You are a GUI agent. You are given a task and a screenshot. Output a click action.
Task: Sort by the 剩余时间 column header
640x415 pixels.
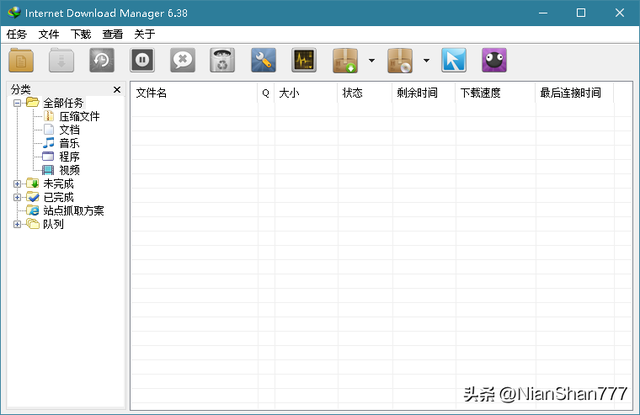click(423, 93)
